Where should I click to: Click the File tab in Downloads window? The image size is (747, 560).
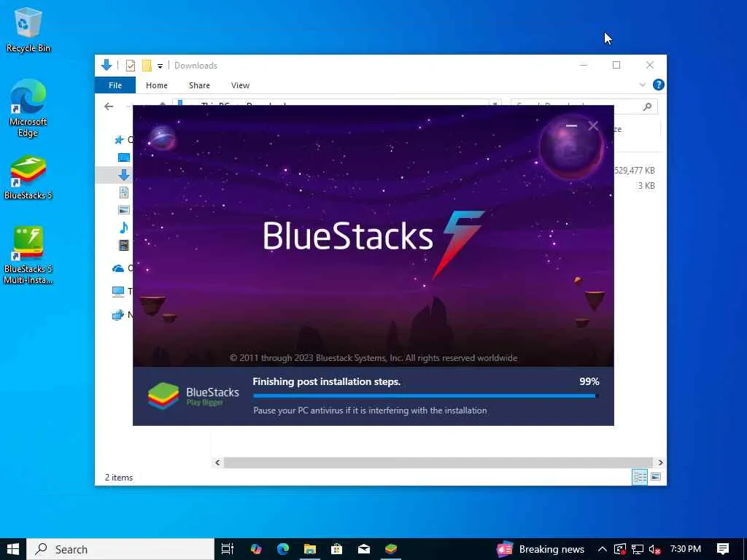click(x=115, y=85)
